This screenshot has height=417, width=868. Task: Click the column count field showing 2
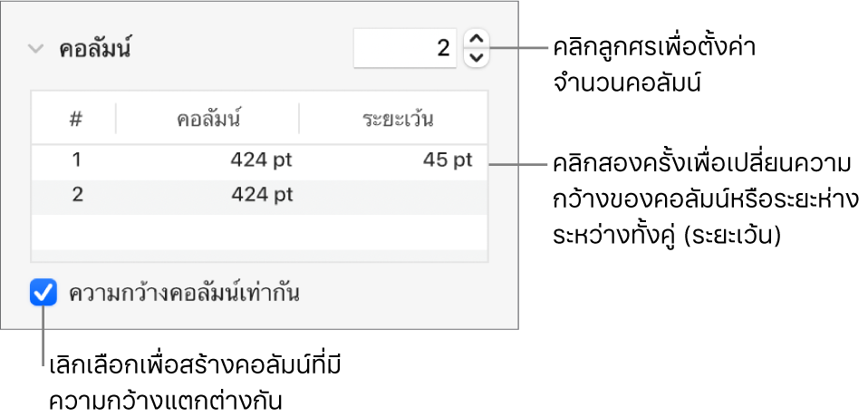coord(405,48)
